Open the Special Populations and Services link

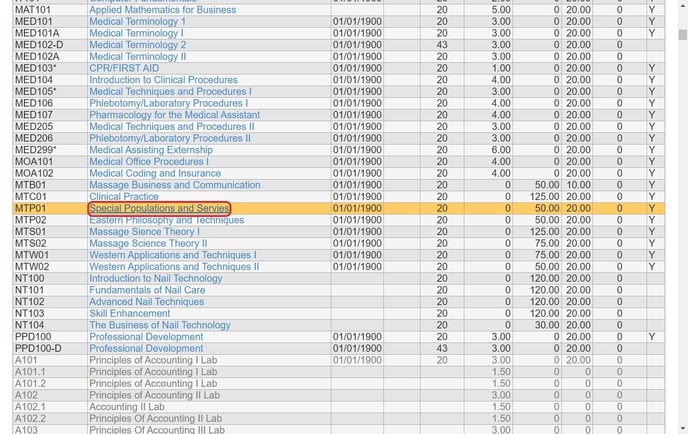pos(159,208)
